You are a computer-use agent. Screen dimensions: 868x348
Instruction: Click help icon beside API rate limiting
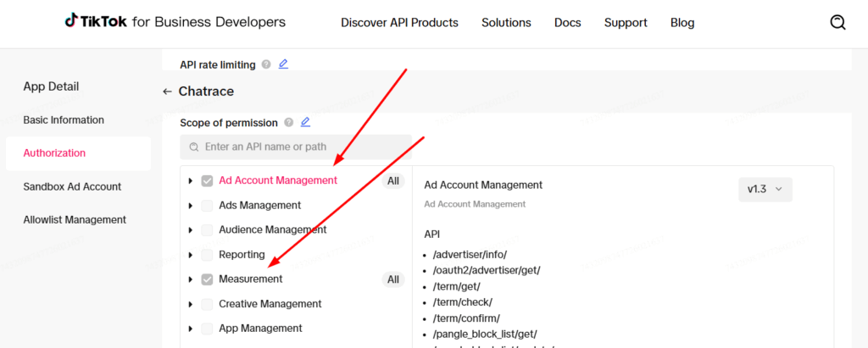(x=266, y=64)
